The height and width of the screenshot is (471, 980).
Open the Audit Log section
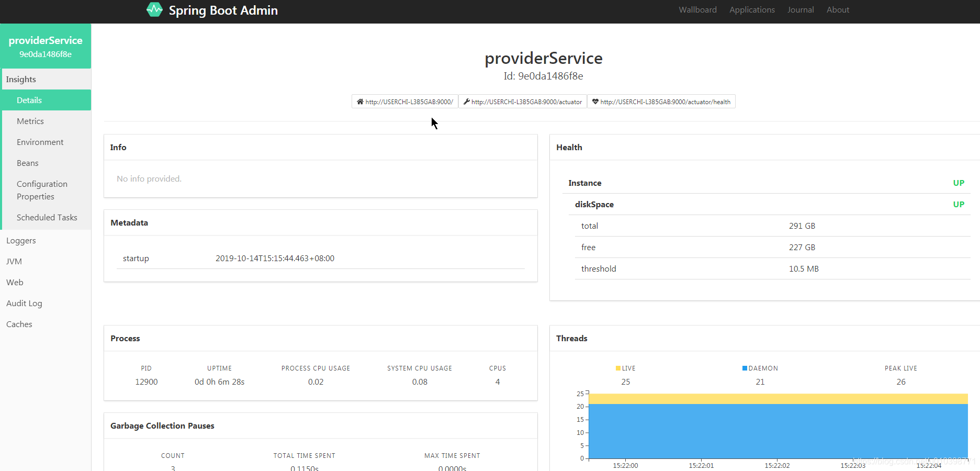pyautogui.click(x=46, y=303)
